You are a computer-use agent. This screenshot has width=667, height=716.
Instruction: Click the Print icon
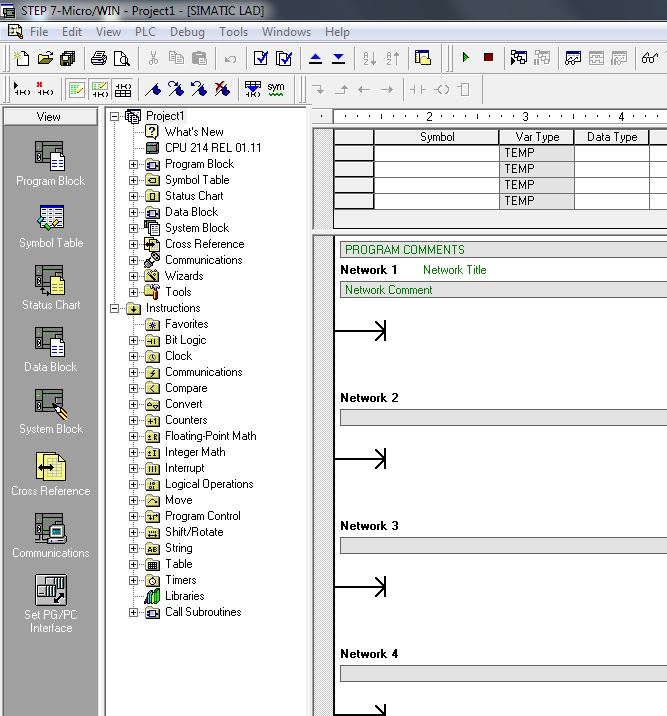point(99,58)
